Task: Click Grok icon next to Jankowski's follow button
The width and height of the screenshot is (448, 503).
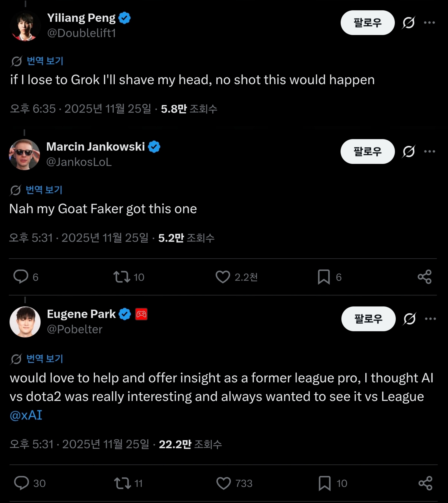Action: coord(409,151)
